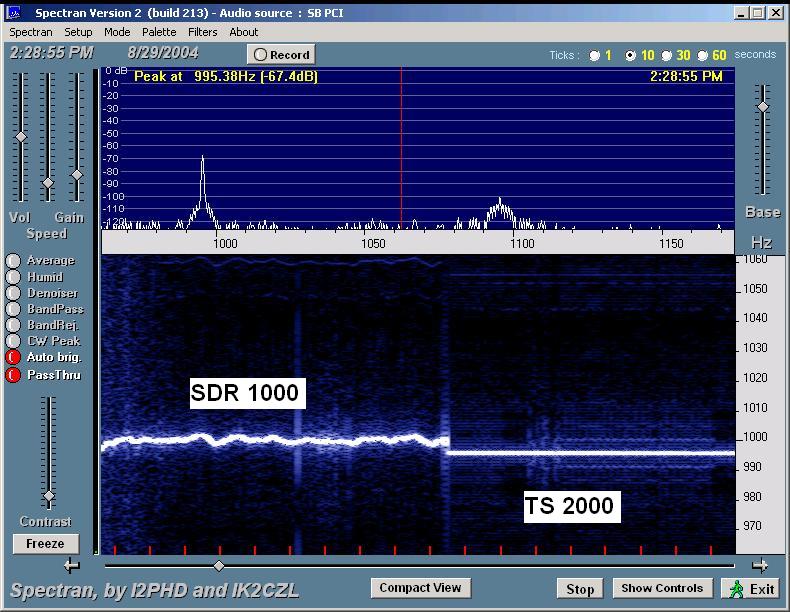Click the 8/29/2004 date display

coord(163,53)
